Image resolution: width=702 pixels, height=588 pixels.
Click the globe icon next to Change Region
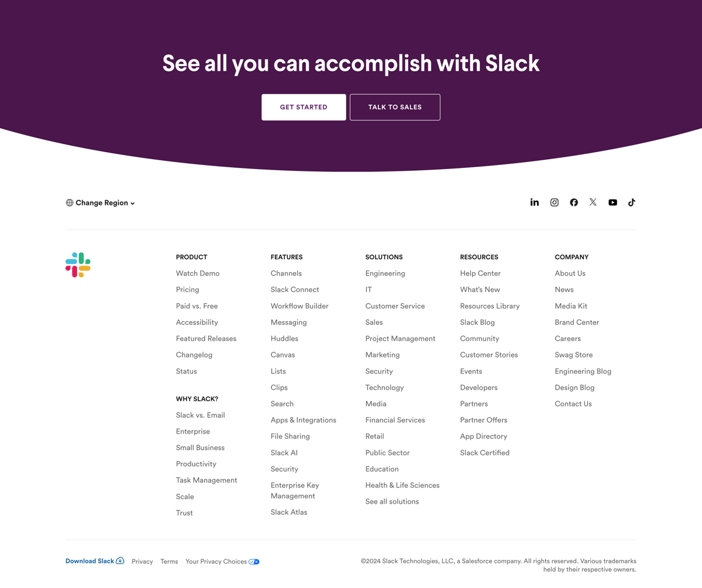(x=68, y=202)
